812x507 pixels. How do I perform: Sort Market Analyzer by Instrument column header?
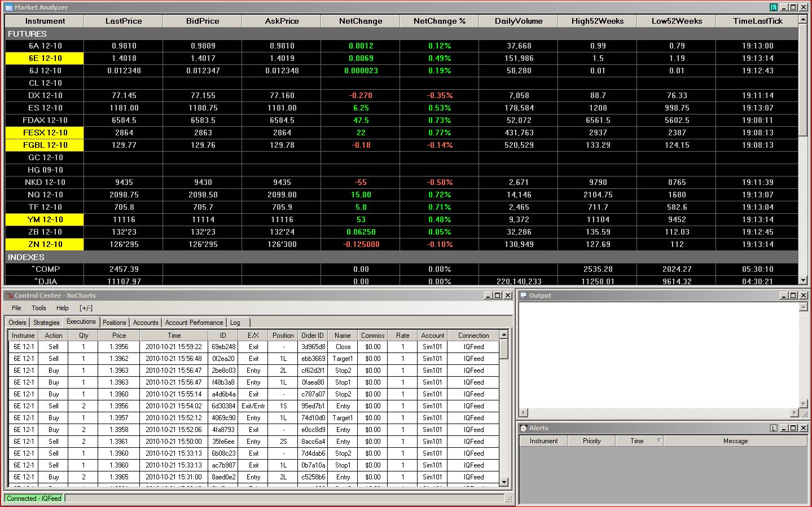click(x=45, y=21)
